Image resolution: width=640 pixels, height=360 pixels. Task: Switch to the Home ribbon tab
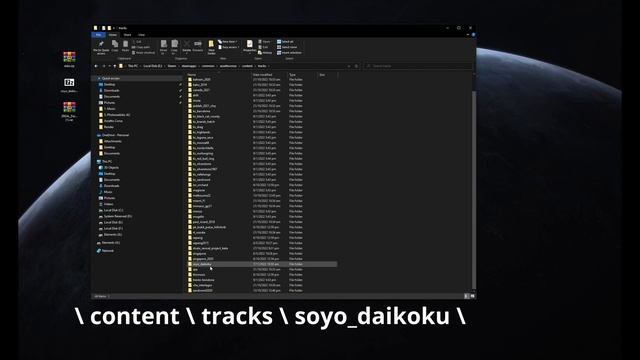pos(113,35)
